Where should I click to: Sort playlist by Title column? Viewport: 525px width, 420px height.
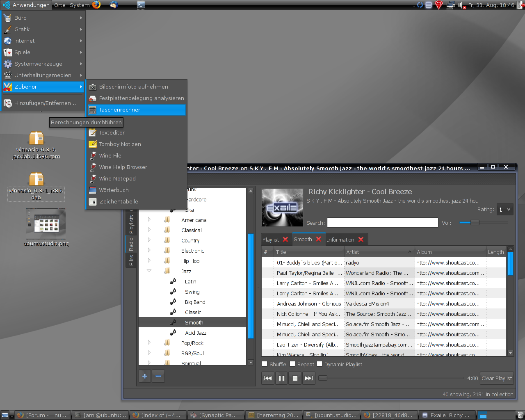[x=309, y=252]
